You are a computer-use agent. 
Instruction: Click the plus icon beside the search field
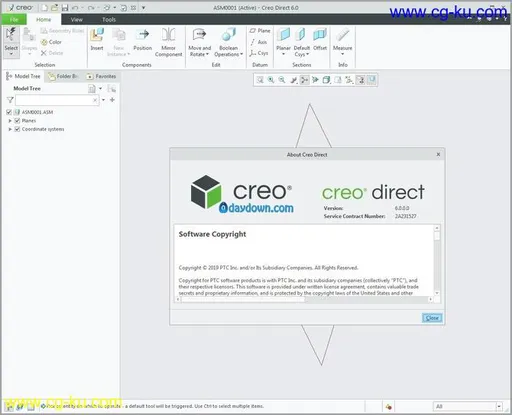pos(112,100)
